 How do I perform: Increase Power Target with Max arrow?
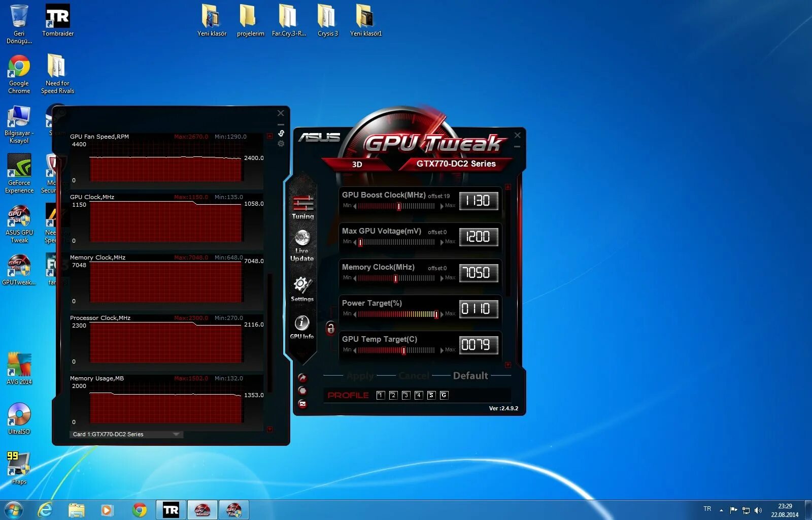[x=442, y=314]
